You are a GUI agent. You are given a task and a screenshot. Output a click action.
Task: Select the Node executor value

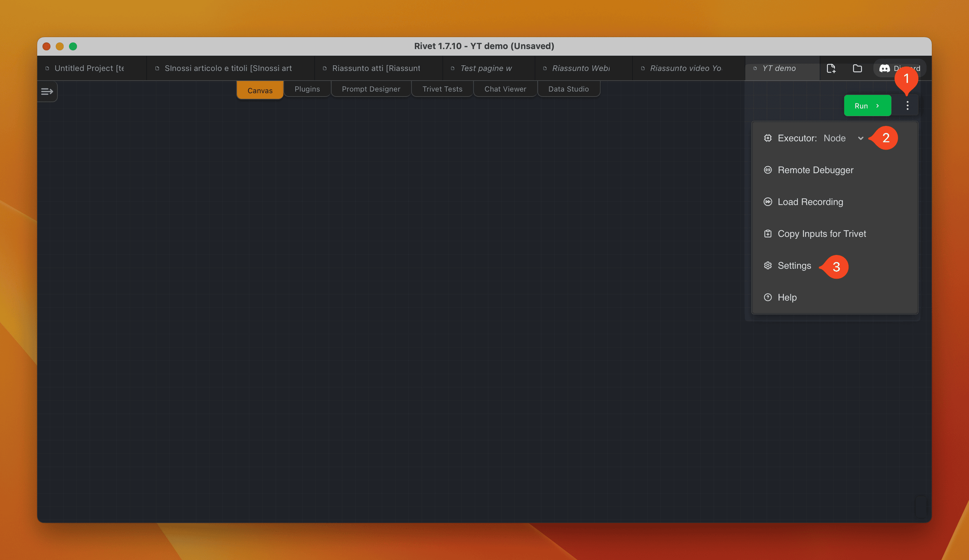(835, 138)
